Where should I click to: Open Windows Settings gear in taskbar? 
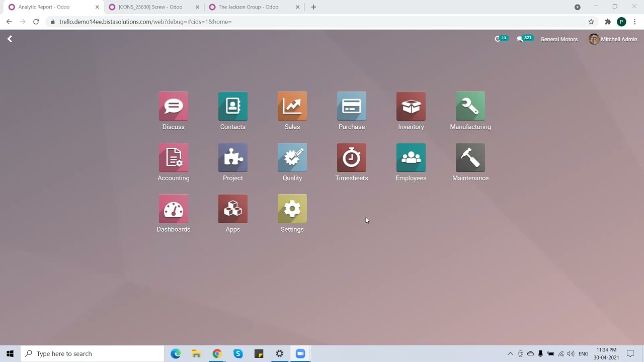pyautogui.click(x=280, y=353)
